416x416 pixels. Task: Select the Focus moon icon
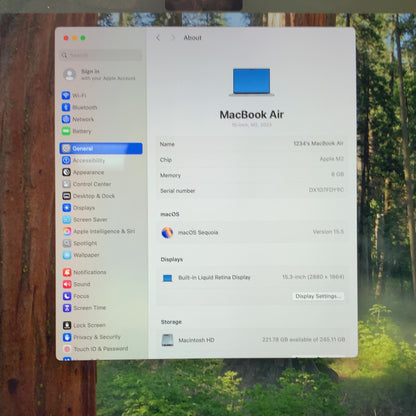[67, 296]
